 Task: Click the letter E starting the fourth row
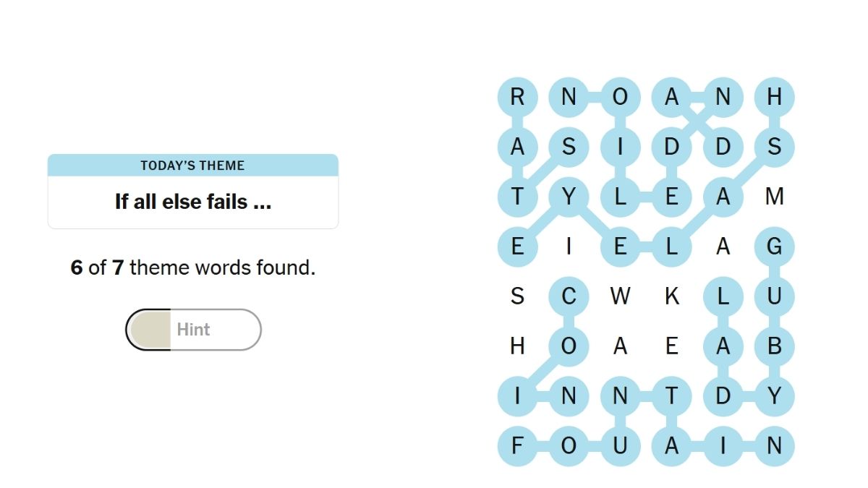tap(516, 246)
